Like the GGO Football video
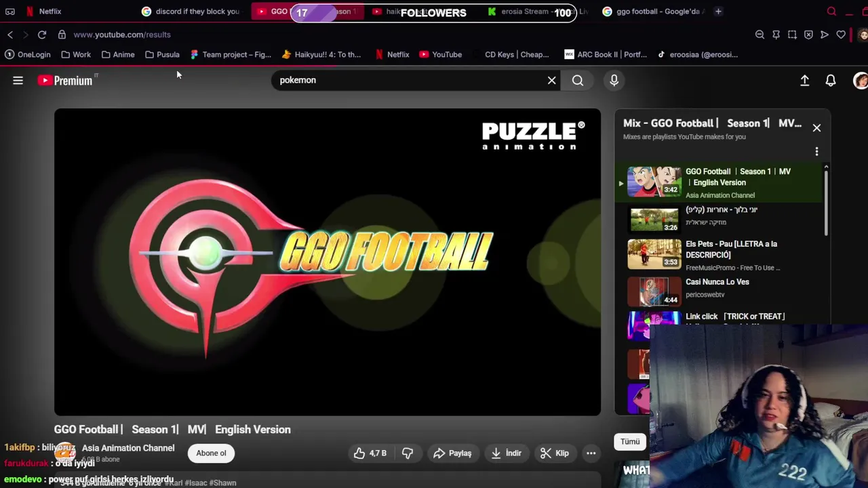Image resolution: width=868 pixels, height=488 pixels. [x=370, y=453]
